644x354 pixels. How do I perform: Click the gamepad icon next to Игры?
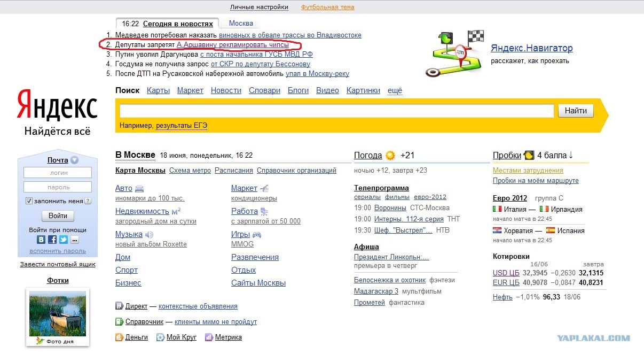click(x=257, y=235)
